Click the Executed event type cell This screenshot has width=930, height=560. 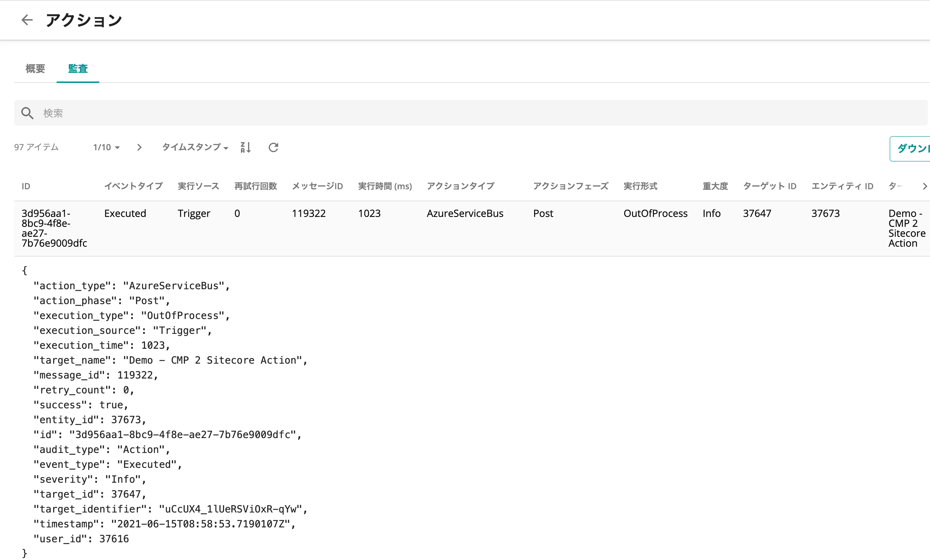[x=125, y=213]
